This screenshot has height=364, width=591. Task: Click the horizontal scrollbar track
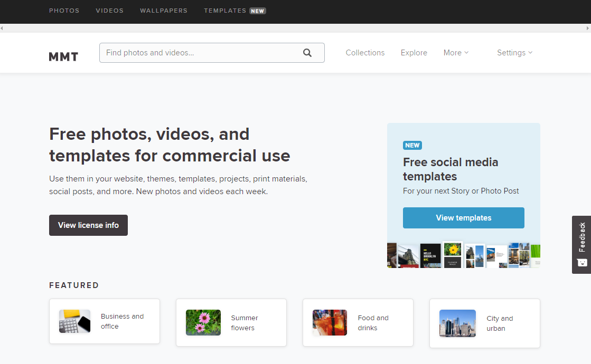295,28
